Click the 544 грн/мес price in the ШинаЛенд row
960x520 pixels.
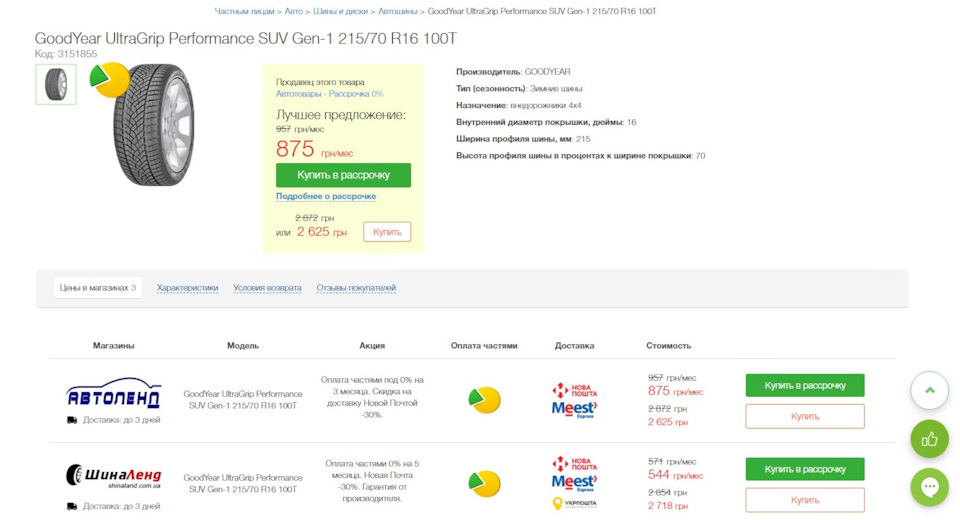click(675, 475)
